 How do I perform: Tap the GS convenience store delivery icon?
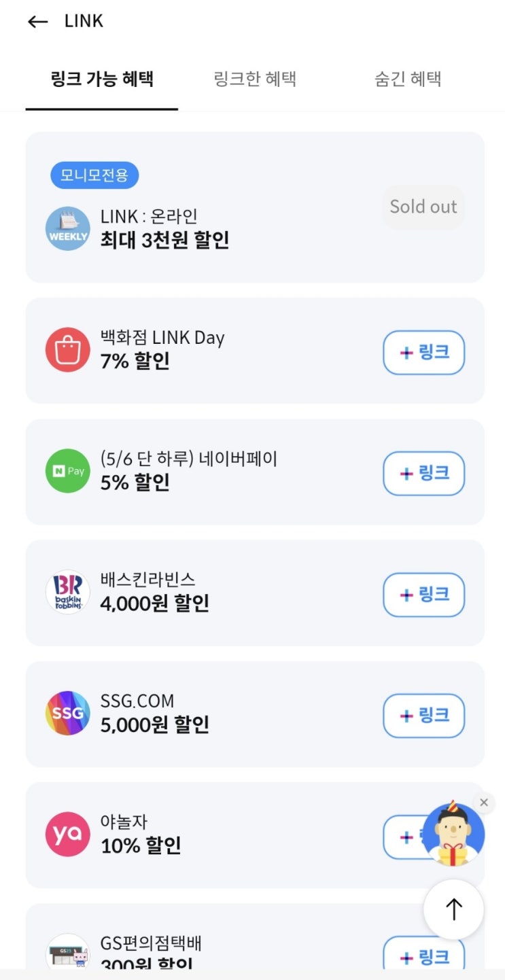pos(68,951)
